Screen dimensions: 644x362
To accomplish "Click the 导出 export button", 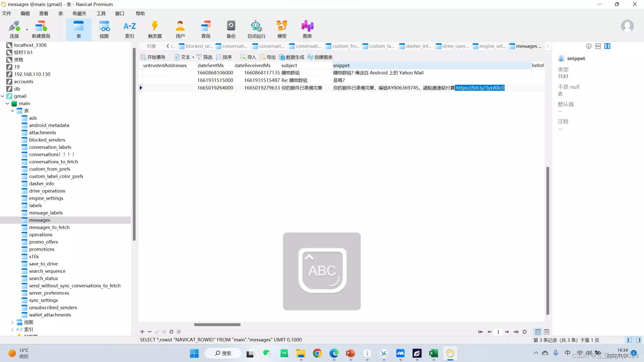I will 268,57.
